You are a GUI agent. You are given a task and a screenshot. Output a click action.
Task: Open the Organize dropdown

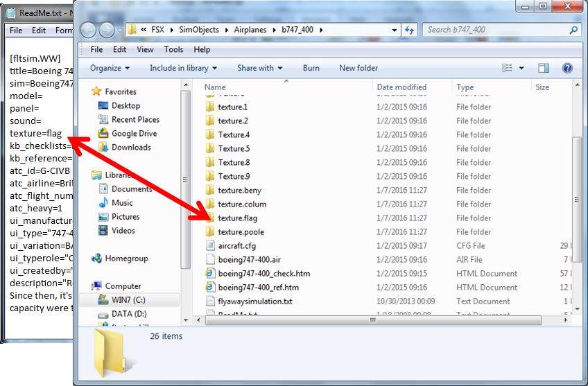[110, 68]
